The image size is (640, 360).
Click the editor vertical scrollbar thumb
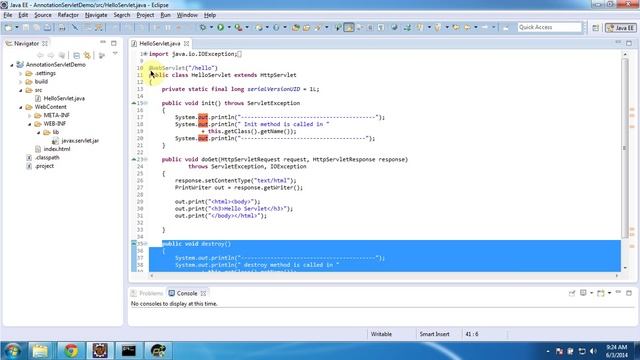tap(624, 148)
